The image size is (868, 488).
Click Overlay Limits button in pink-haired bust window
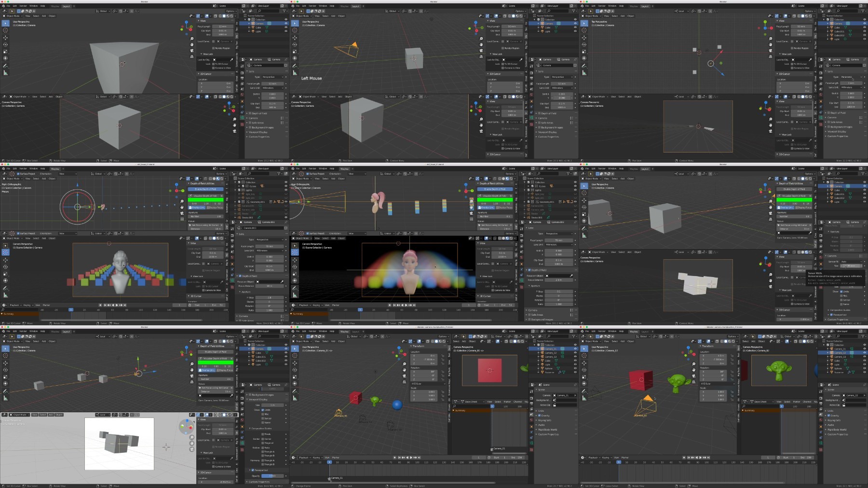click(486, 208)
